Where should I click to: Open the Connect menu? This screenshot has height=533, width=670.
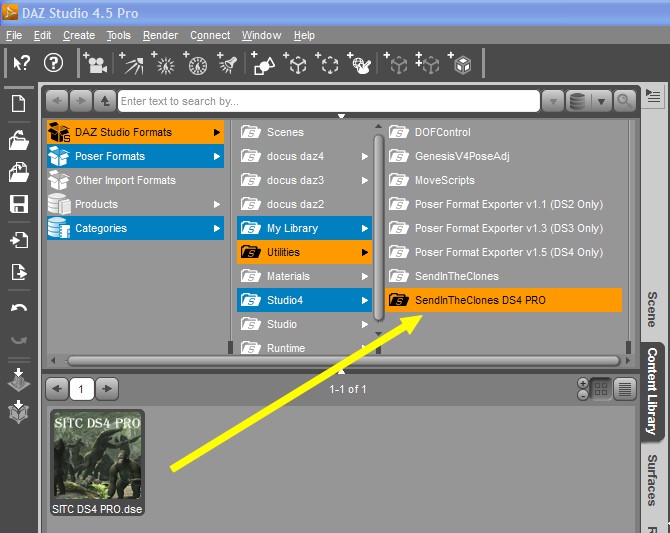(x=210, y=35)
